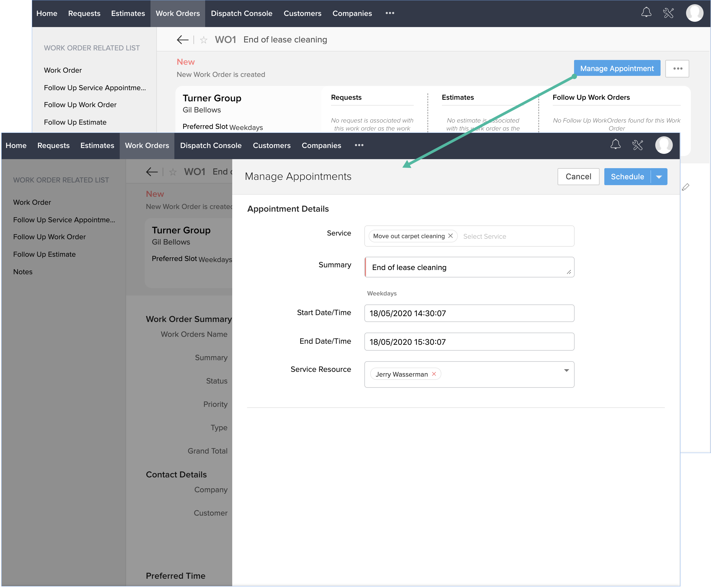Star the WO1 work order as favorite

pyautogui.click(x=204, y=40)
